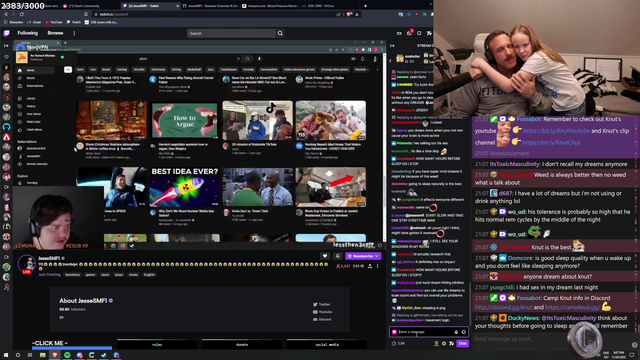Click the YouTube search magnifier icon
This screenshot has height=360, width=640.
pos(247,59)
